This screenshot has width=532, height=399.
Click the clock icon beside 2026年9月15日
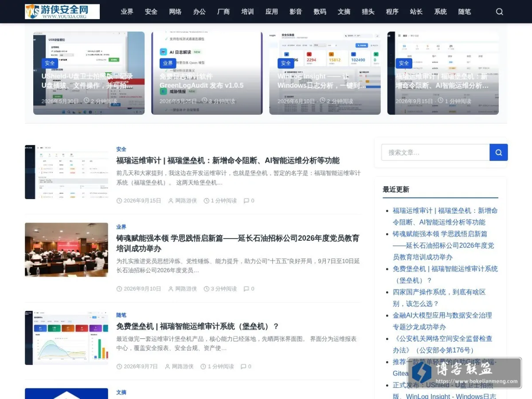pyautogui.click(x=119, y=201)
